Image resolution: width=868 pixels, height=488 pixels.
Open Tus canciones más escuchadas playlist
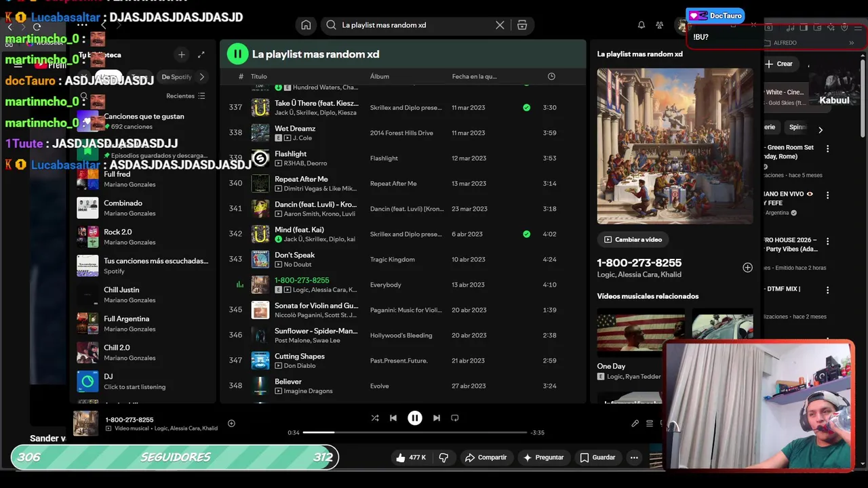pos(142,266)
